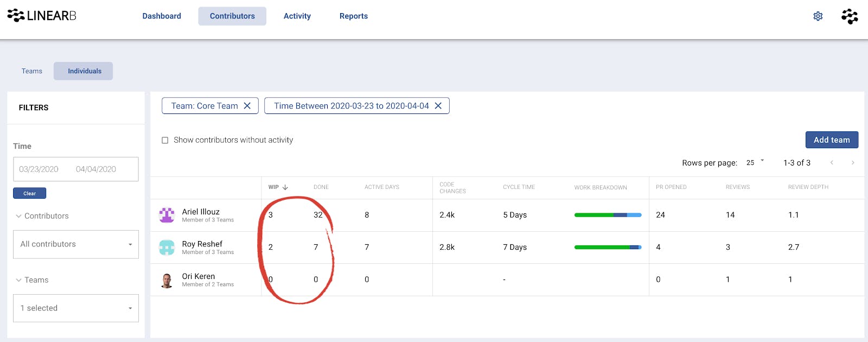Image resolution: width=868 pixels, height=342 pixels.
Task: Click the Add team button
Action: (x=832, y=140)
